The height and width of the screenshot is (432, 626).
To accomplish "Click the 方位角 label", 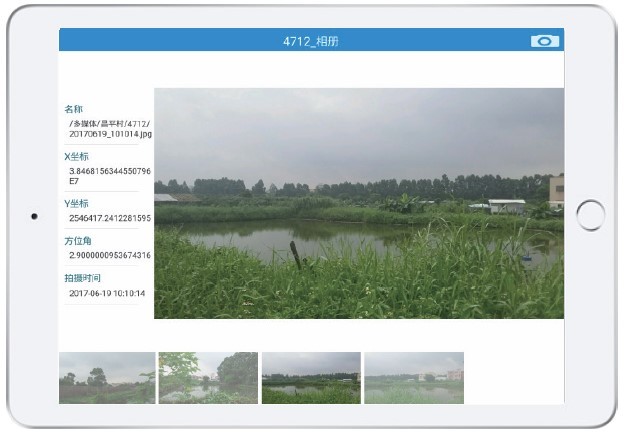I will point(78,241).
